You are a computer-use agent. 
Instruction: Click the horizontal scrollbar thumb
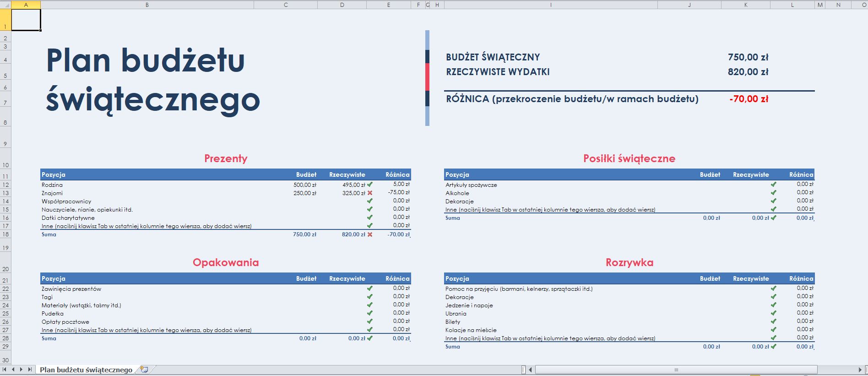[x=676, y=370]
